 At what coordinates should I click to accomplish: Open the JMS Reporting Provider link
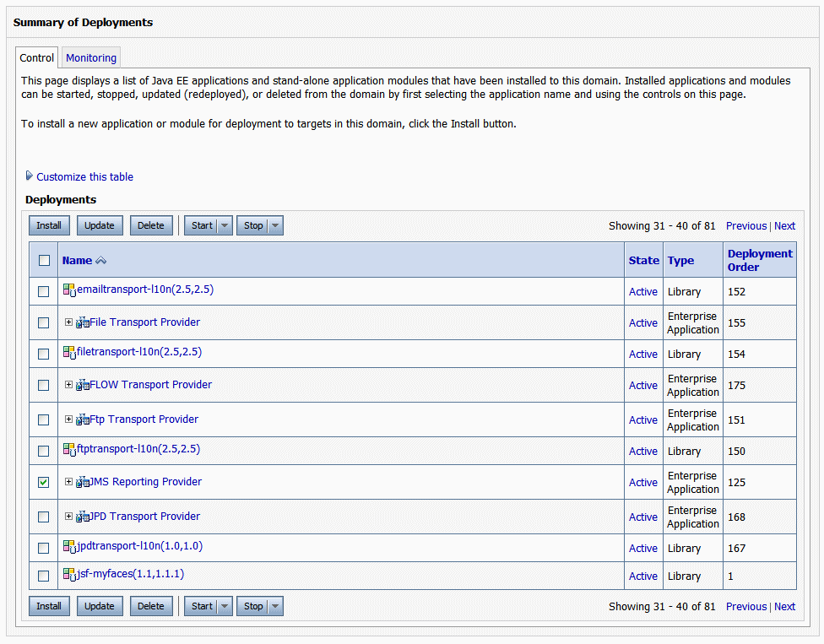(145, 482)
